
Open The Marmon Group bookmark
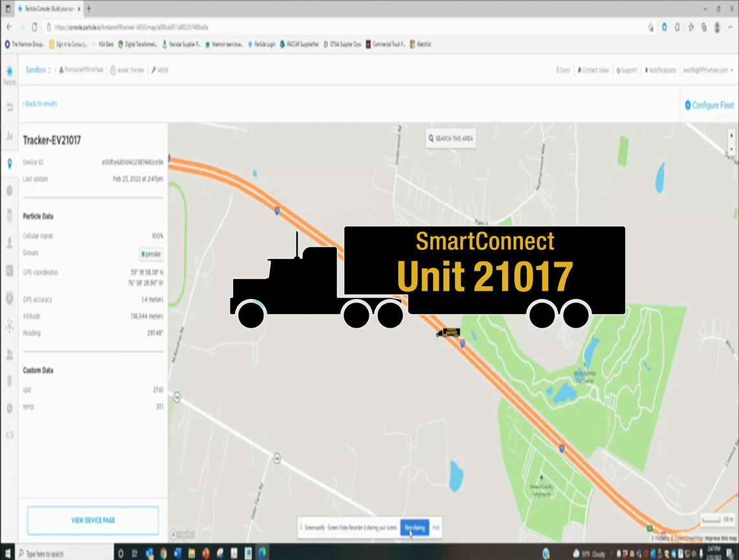[25, 44]
